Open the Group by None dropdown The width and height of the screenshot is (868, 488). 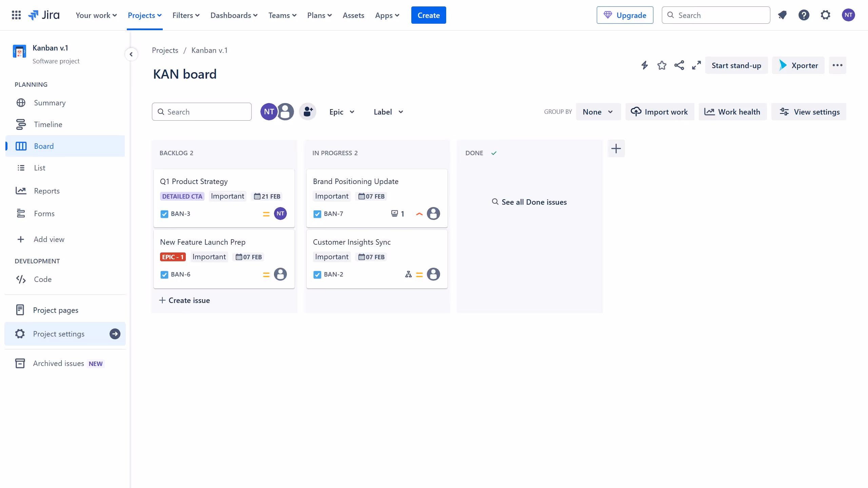[x=598, y=111]
